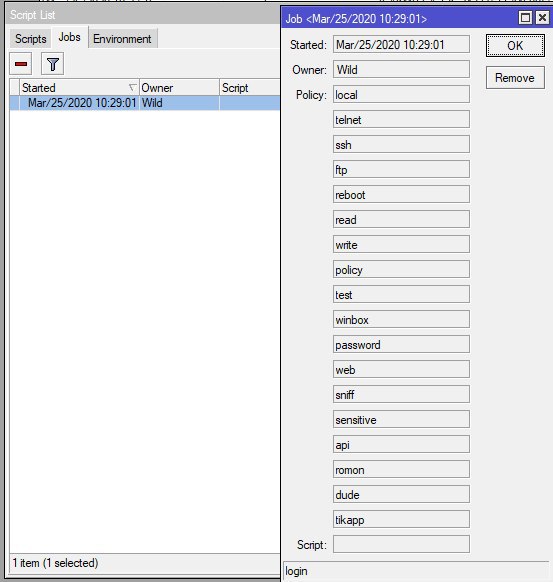Click the Owner field showing Wild
This screenshot has width=553, height=582.
click(x=401, y=69)
